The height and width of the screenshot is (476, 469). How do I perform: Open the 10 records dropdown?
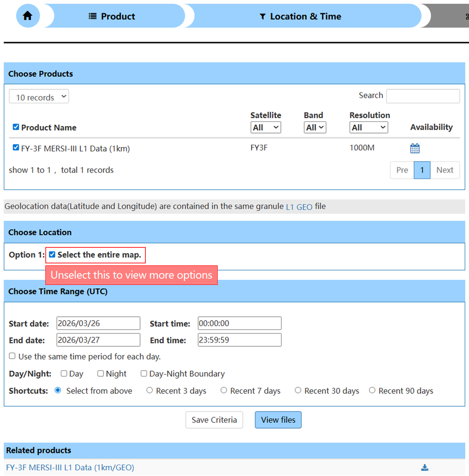[x=39, y=97]
